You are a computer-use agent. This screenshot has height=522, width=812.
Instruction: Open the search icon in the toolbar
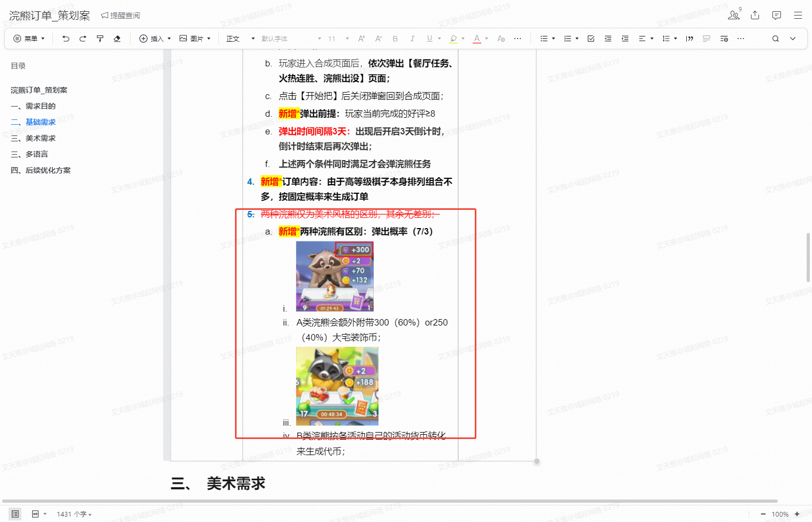(776, 38)
